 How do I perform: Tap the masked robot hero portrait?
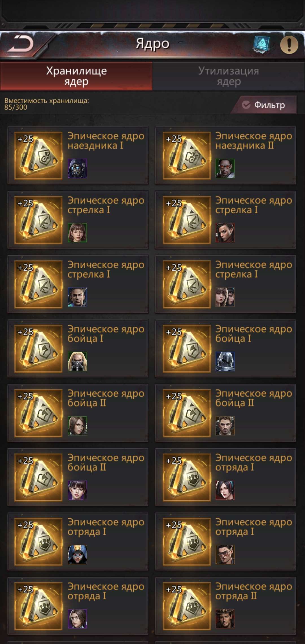[77, 168]
